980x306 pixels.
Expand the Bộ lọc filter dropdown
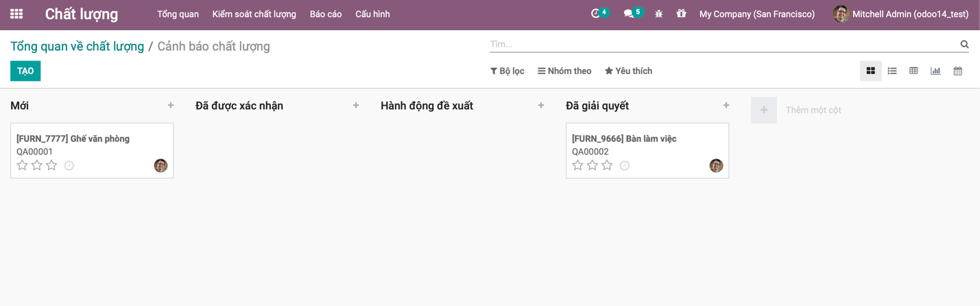[x=507, y=71]
